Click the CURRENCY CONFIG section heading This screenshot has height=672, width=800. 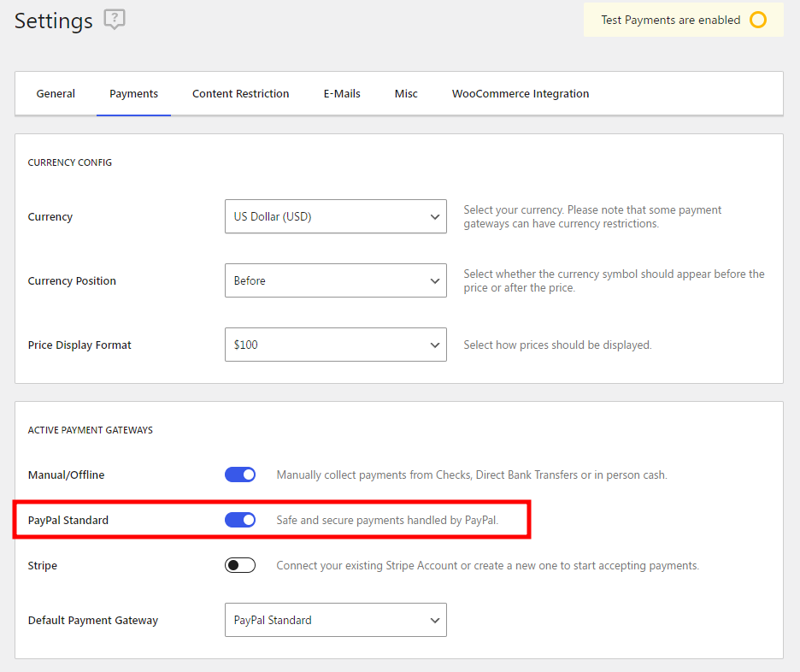tap(70, 162)
